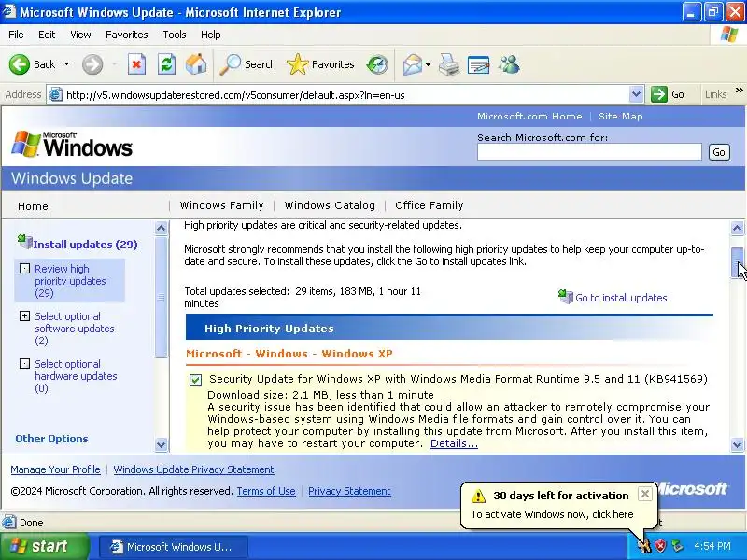Click the Home link in the Windows Update nav
747x560 pixels.
click(33, 206)
